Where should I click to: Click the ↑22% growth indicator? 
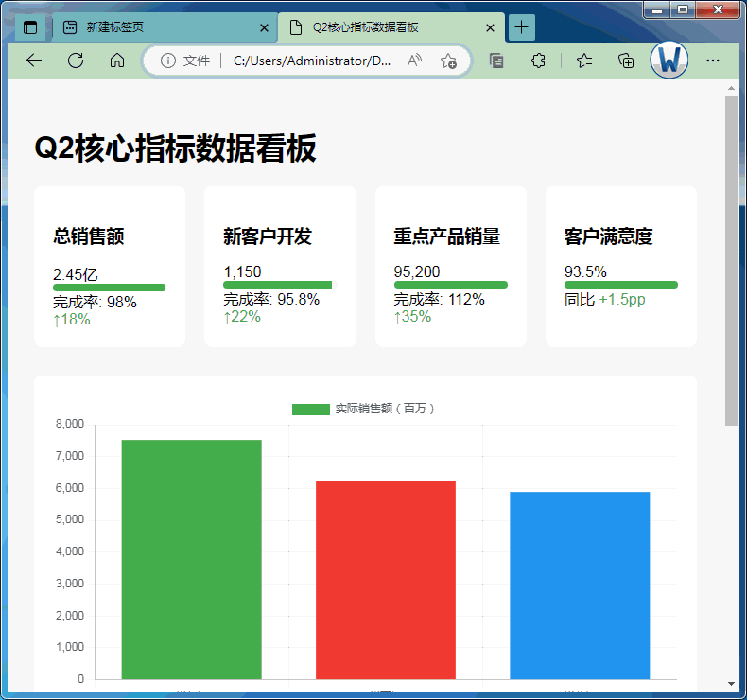point(242,316)
